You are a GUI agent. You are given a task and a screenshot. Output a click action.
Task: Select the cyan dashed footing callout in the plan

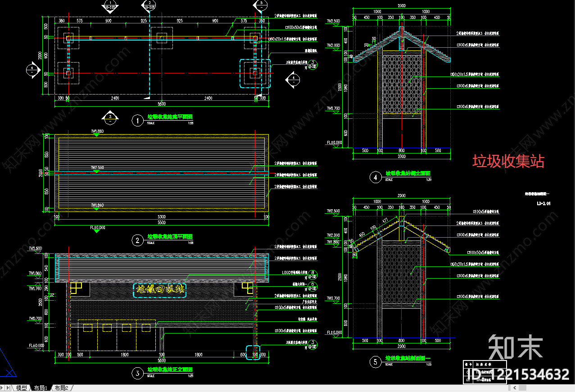(255, 73)
